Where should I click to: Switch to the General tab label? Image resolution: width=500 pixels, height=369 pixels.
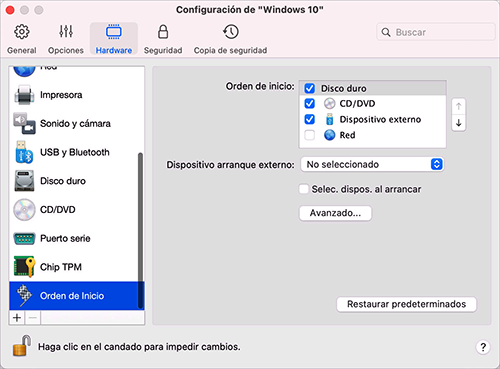point(22,50)
